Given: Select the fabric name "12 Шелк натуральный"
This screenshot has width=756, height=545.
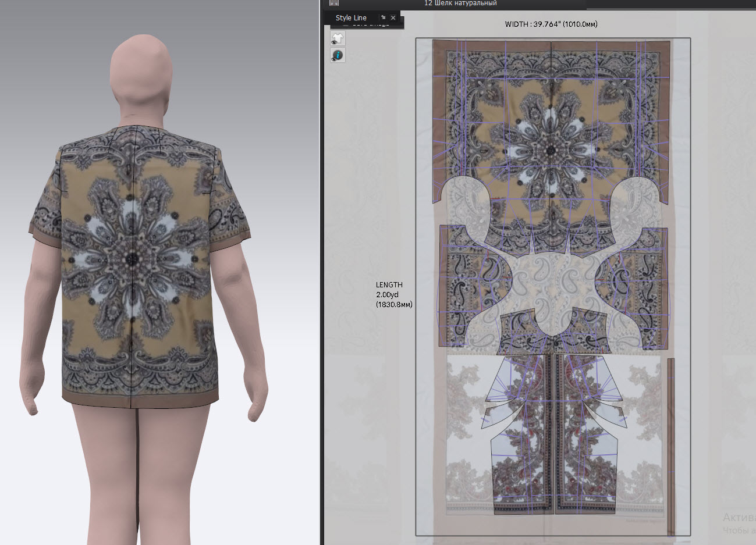Looking at the screenshot, I should (460, 3).
